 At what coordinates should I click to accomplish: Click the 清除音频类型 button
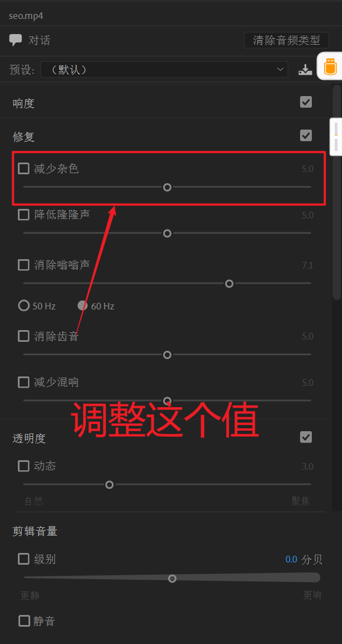pos(287,41)
